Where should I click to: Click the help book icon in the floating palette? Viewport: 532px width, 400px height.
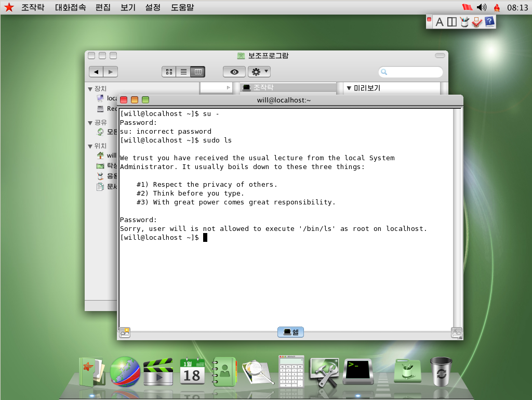pyautogui.click(x=489, y=21)
